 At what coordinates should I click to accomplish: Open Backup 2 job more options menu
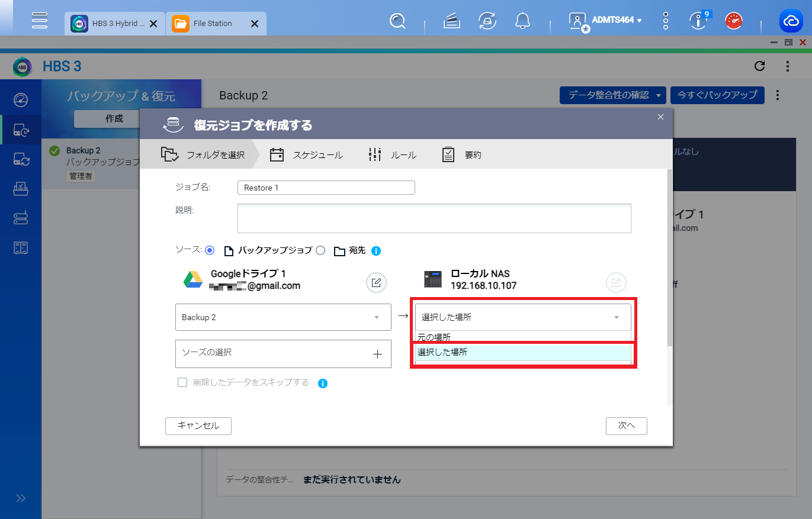[778, 95]
